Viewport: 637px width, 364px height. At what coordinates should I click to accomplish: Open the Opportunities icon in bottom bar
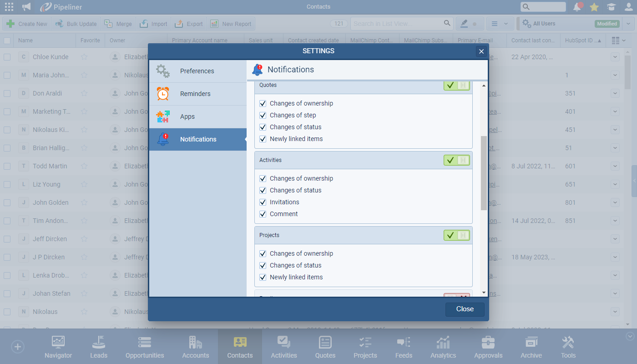[x=145, y=347]
